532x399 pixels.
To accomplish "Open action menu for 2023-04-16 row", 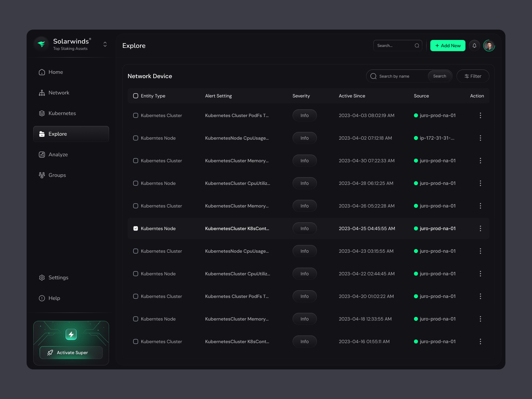I will click(x=480, y=341).
